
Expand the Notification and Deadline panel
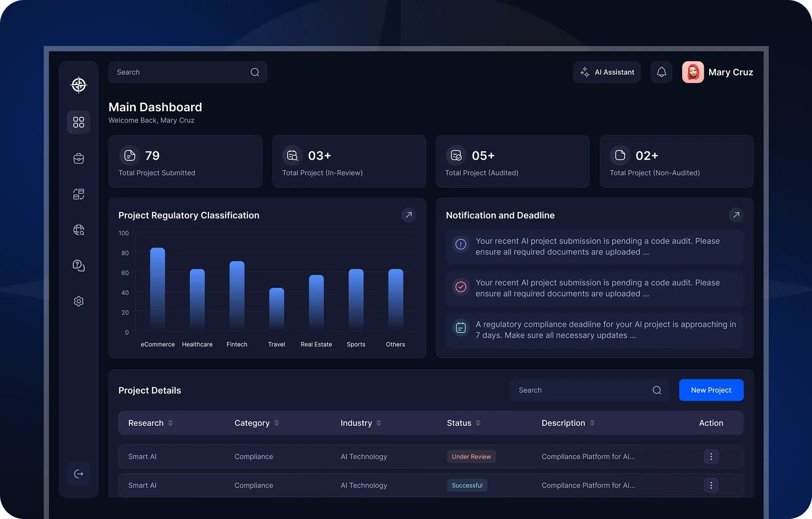coord(736,215)
